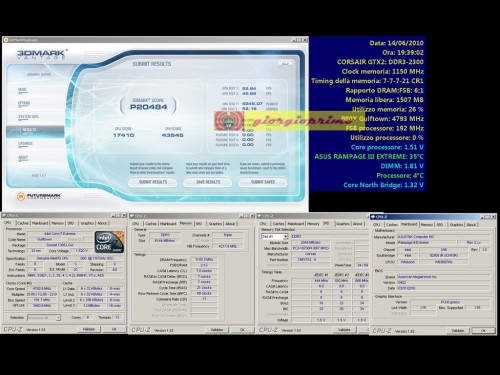Click the SAVE RESULTS button
Viewport: 500px width, 375px height.
point(208,182)
